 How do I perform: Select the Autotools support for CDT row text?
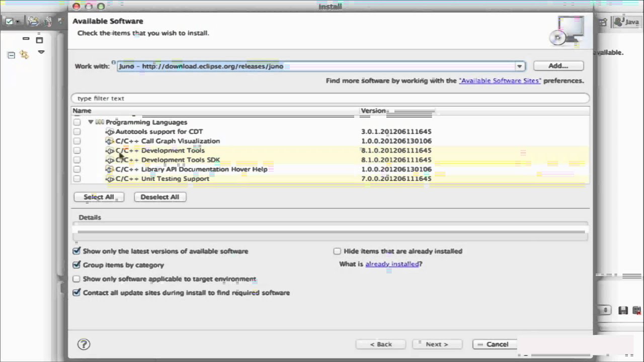(x=159, y=132)
